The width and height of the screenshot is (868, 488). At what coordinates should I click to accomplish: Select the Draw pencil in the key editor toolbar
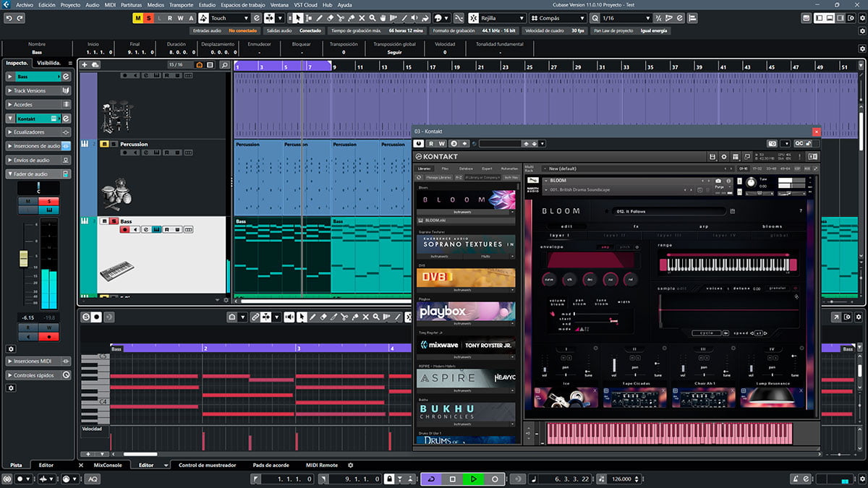312,317
